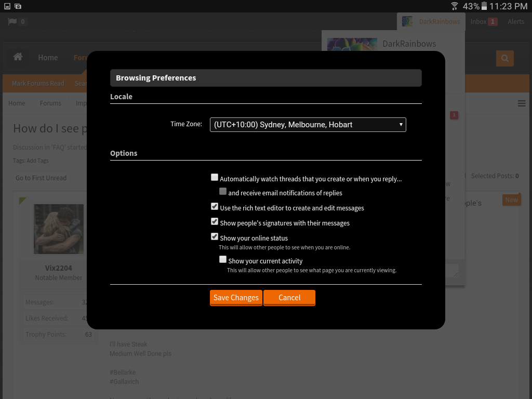The width and height of the screenshot is (532, 399).
Task: Tap the Wi-Fi status icon
Action: [454, 6]
